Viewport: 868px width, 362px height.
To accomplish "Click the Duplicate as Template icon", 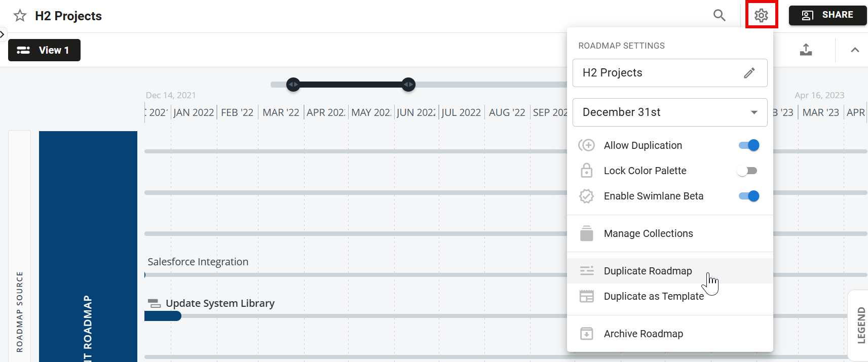I will point(586,296).
